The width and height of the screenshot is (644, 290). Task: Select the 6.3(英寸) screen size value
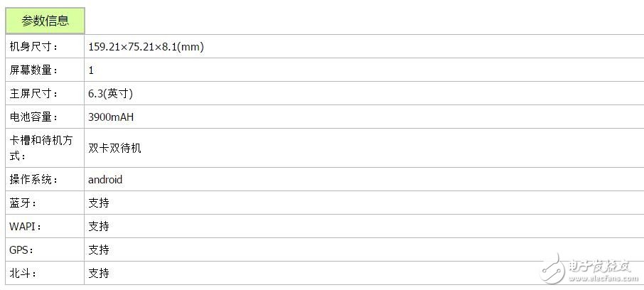pyautogui.click(x=111, y=94)
